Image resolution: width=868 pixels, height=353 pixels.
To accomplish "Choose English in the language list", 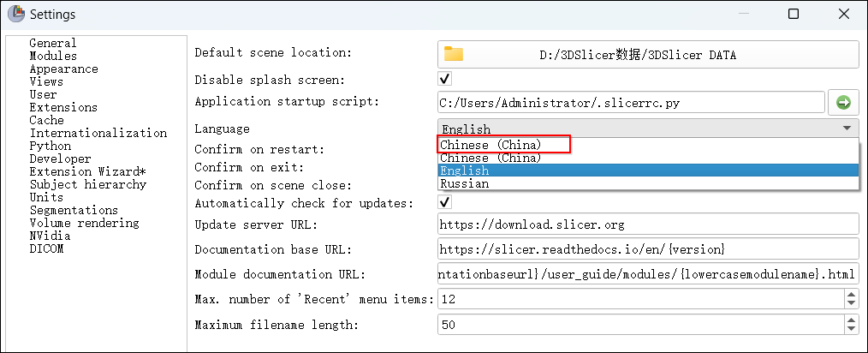I will coord(465,171).
